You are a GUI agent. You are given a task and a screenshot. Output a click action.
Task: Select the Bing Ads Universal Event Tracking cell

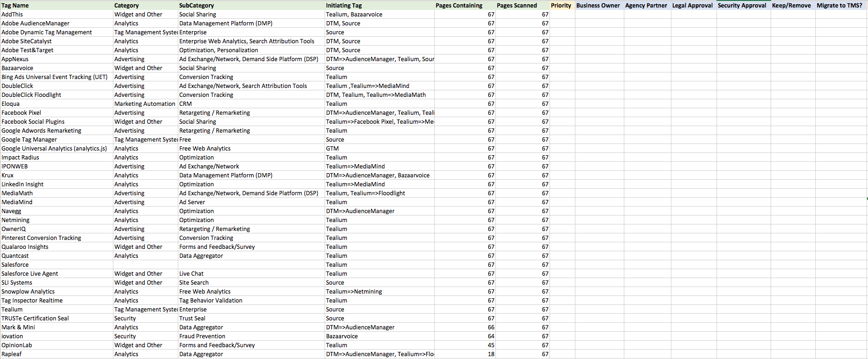(56, 77)
